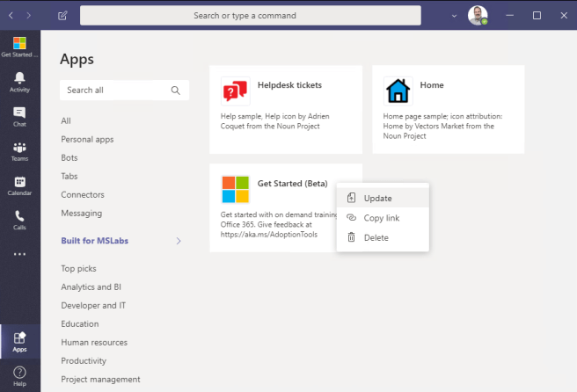Select the Messaging category
The height and width of the screenshot is (392, 577).
(81, 214)
